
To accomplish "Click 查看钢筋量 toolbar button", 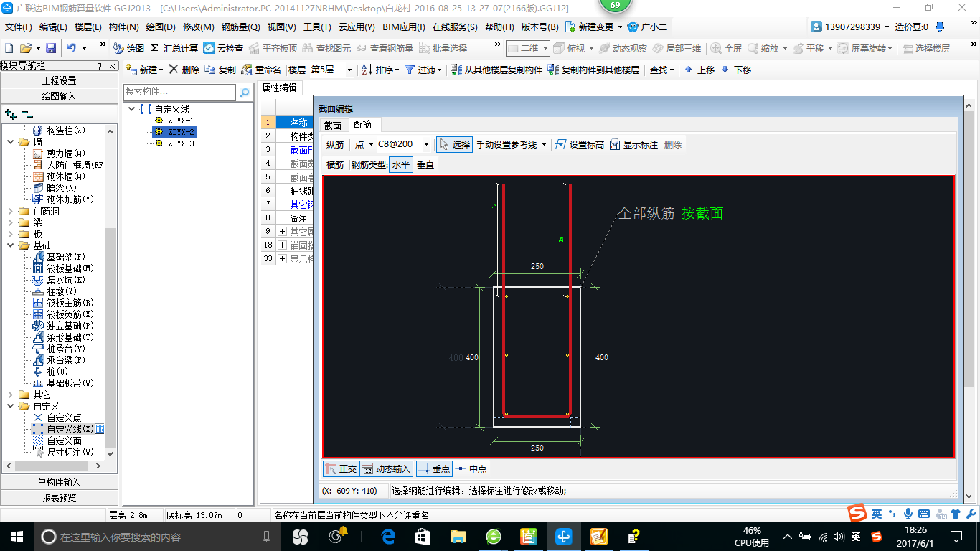I will tap(384, 48).
